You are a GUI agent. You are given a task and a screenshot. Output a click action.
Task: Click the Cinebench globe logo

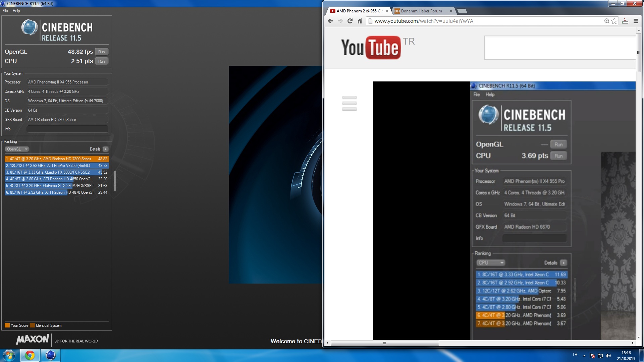30,27
